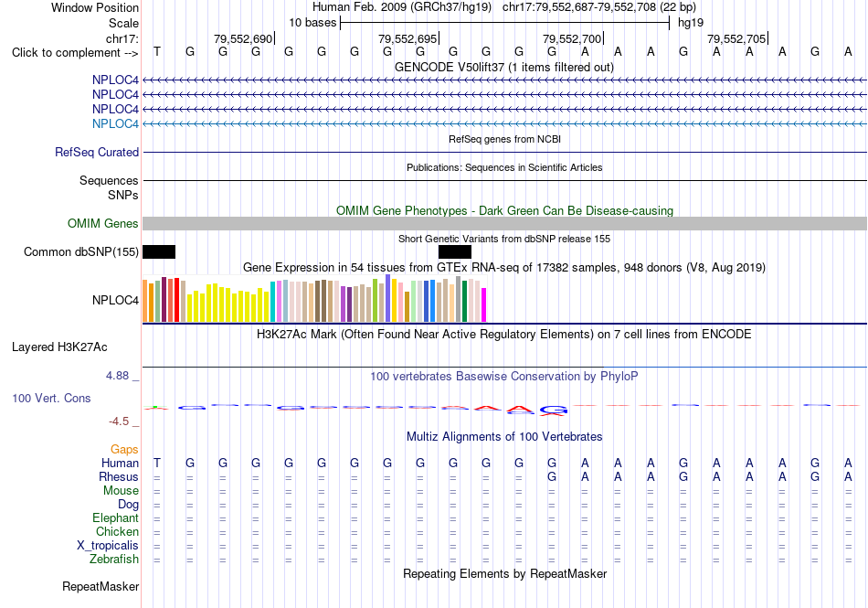Viewport: 868px width, 608px height.
Task: Open the RefSeq Curated track label
Action: [x=97, y=153]
